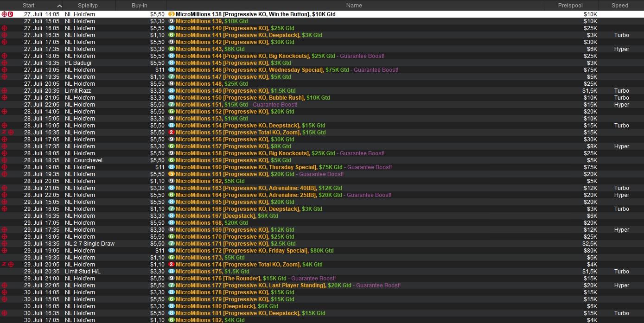This screenshot has width=644, height=323.
Task: Click the knockout icon on NL 2-7 Single Draw row
Action: (5, 244)
